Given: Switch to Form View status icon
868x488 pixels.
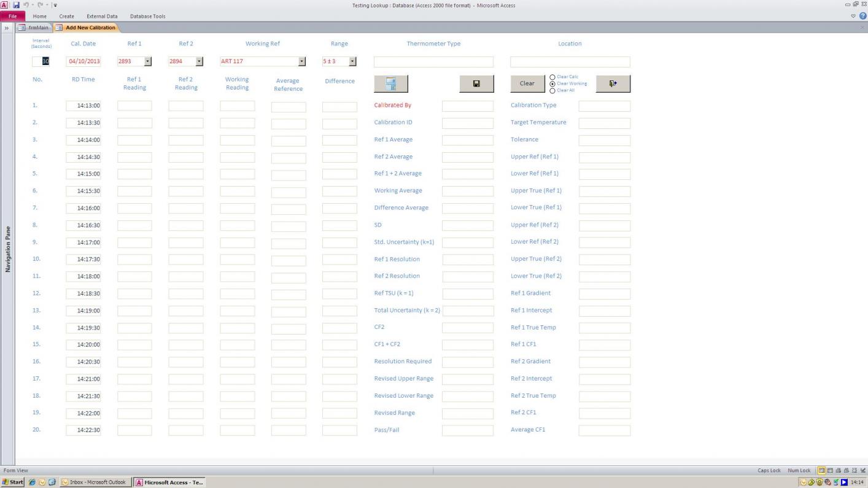Looking at the screenshot, I should 822,470.
